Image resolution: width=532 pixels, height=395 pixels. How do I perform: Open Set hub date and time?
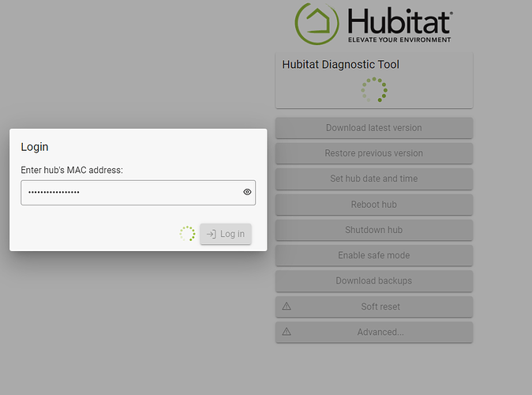pyautogui.click(x=373, y=179)
